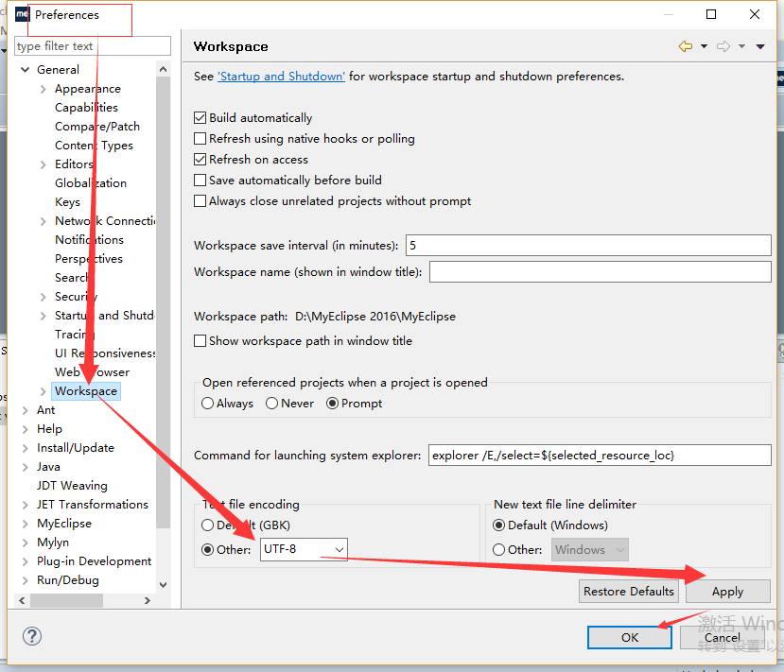Enable Save automatically before build
The height and width of the screenshot is (672, 784).
click(x=200, y=180)
